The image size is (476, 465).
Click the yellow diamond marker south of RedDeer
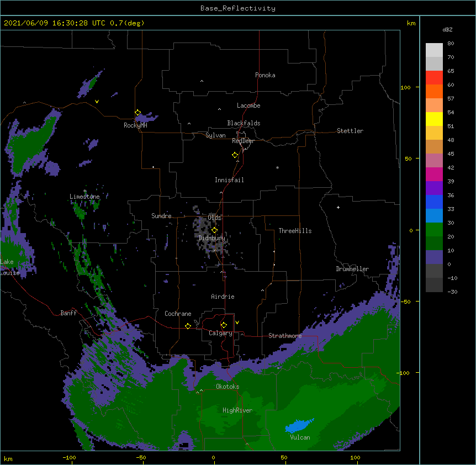(235, 155)
